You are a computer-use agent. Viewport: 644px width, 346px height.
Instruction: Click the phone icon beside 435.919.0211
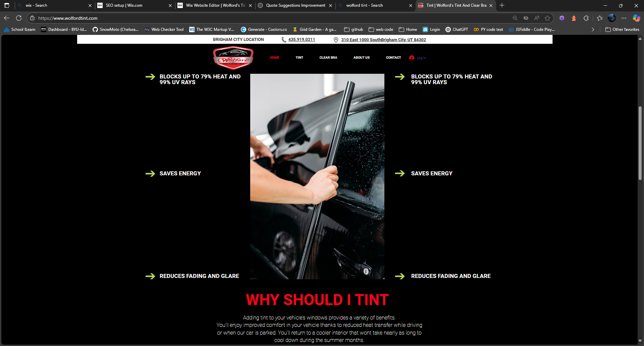[283, 40]
